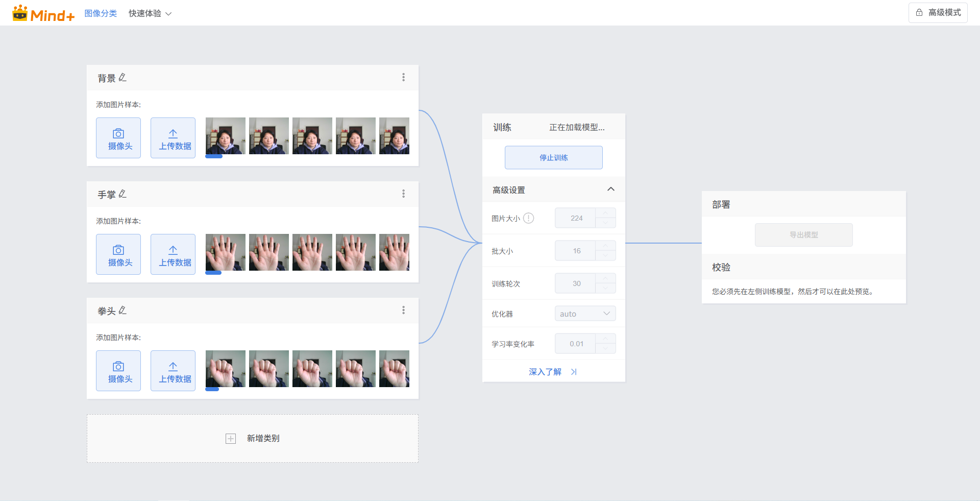Add a new class with 新增类别
Screen dimensions: 980x501
(253, 438)
